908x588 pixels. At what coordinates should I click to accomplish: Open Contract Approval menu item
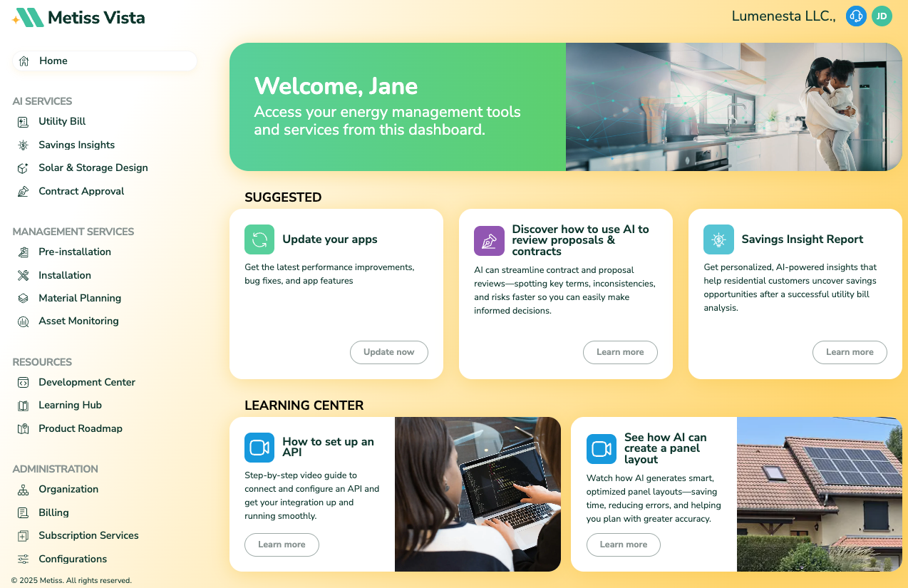(x=81, y=192)
